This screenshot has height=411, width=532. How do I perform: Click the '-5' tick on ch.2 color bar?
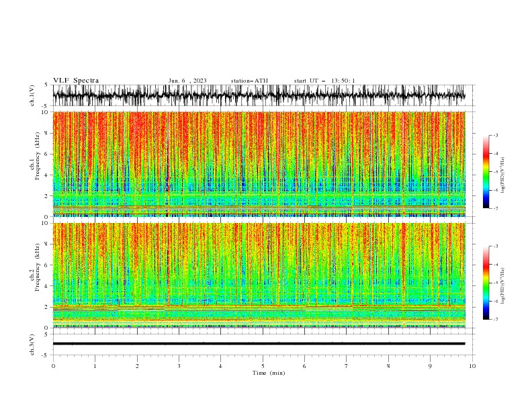pyautogui.click(x=495, y=283)
